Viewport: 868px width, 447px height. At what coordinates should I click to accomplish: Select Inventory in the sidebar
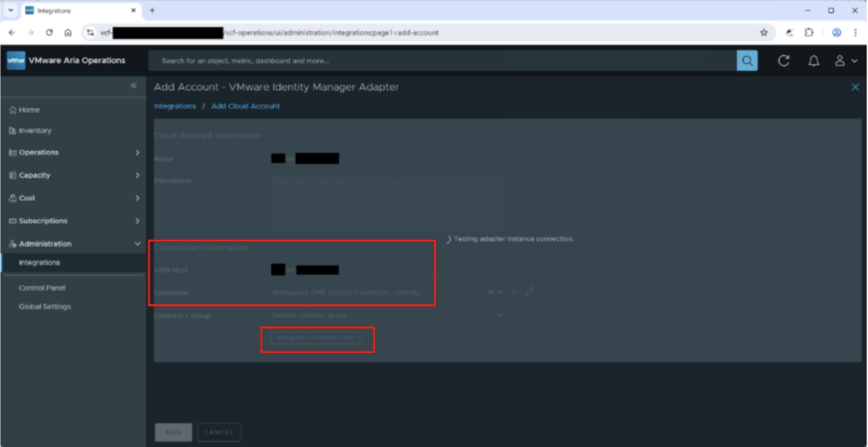coord(35,131)
